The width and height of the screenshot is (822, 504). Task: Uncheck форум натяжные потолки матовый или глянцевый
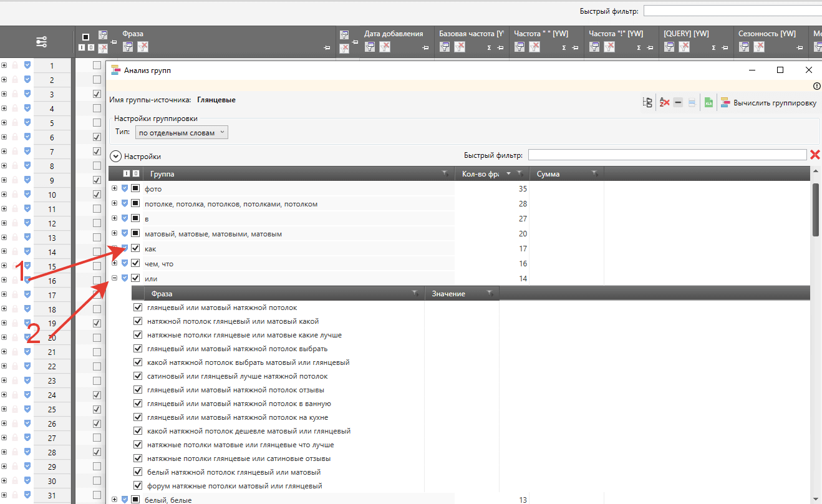pos(138,486)
